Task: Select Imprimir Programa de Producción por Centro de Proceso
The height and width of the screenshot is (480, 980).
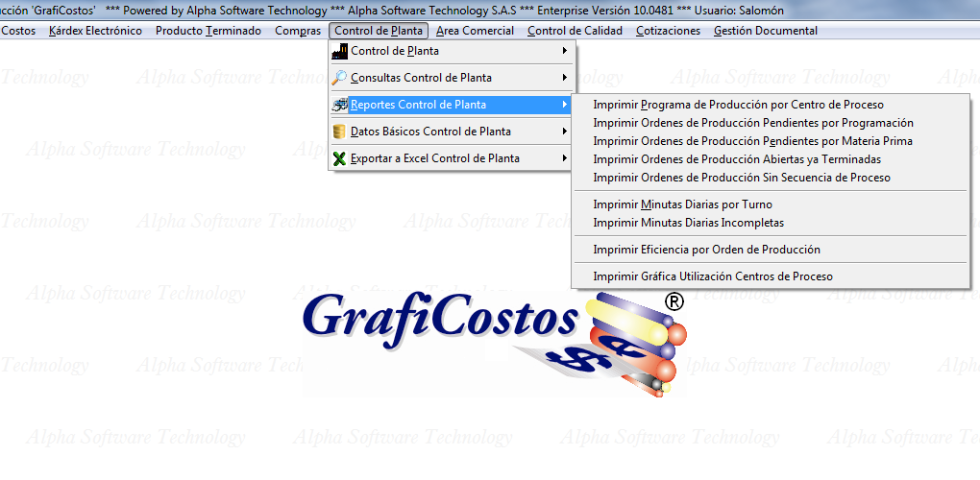Action: (x=738, y=105)
